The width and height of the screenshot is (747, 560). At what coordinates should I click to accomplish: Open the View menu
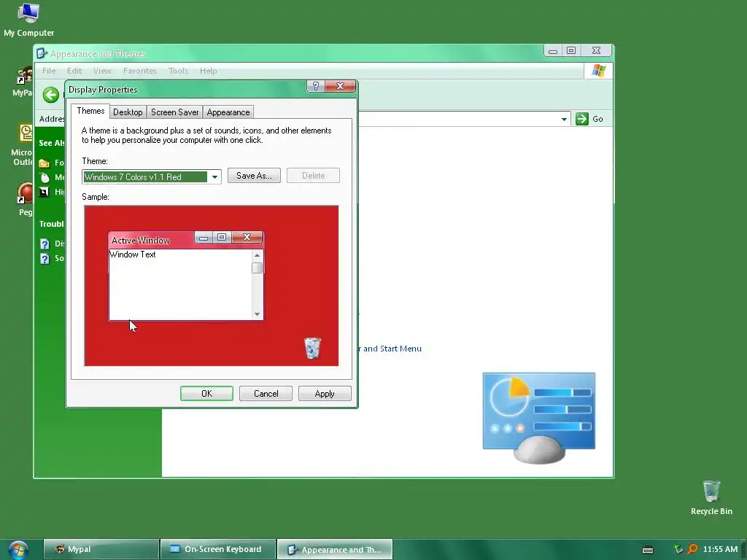[102, 71]
